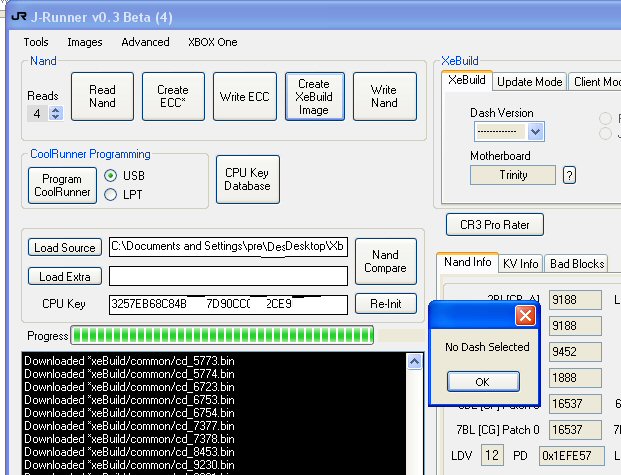Screen dimensions: 621x475
Task: Click the Read Nand button
Action: tap(102, 96)
